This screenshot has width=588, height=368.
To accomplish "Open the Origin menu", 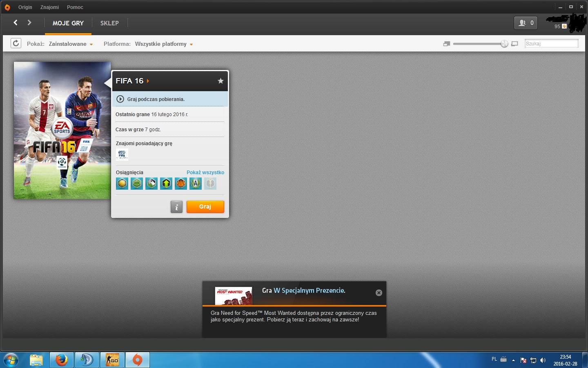I will [25, 7].
